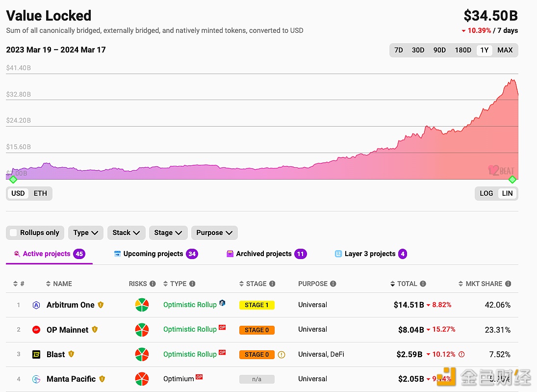The height and width of the screenshot is (392, 537).
Task: Enable the Rollups only checkbox
Action: [14, 233]
